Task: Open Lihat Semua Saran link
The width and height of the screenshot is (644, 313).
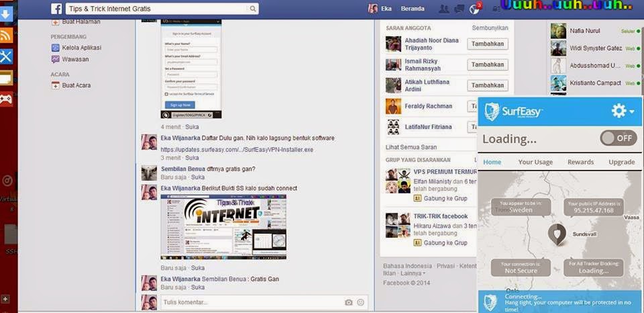Action: click(x=411, y=147)
